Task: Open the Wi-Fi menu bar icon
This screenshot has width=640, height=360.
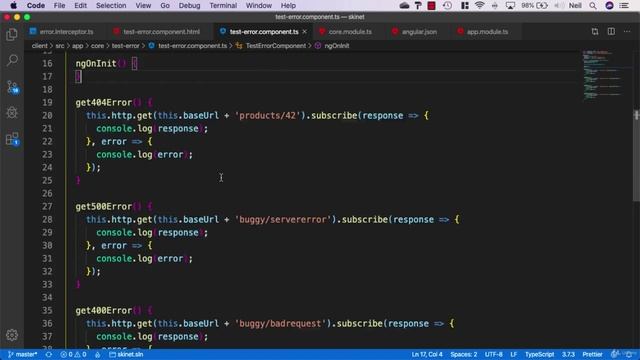Action: [479, 6]
